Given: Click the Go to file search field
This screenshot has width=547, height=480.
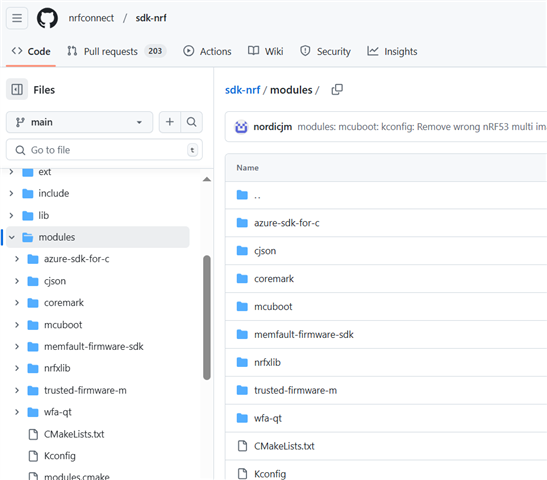Looking at the screenshot, I should [104, 150].
